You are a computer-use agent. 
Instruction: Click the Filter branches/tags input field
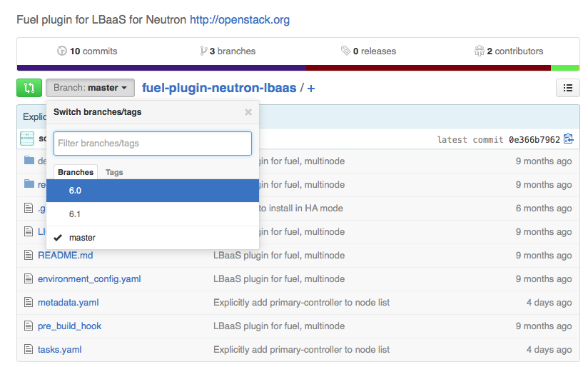tap(152, 144)
